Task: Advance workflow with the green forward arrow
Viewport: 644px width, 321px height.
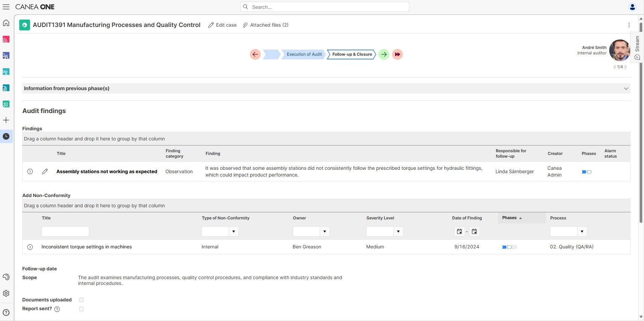Action: [384, 54]
